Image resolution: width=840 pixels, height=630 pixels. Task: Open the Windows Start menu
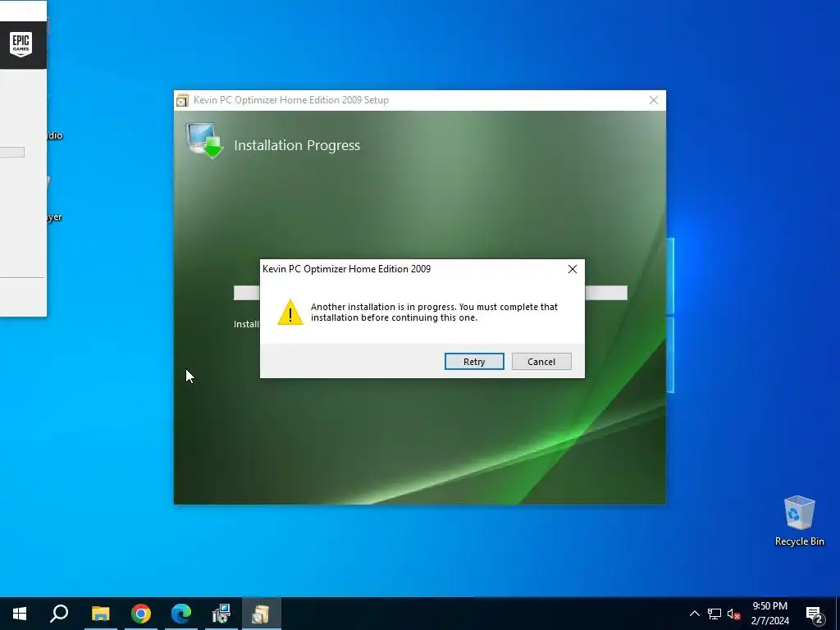click(20, 614)
